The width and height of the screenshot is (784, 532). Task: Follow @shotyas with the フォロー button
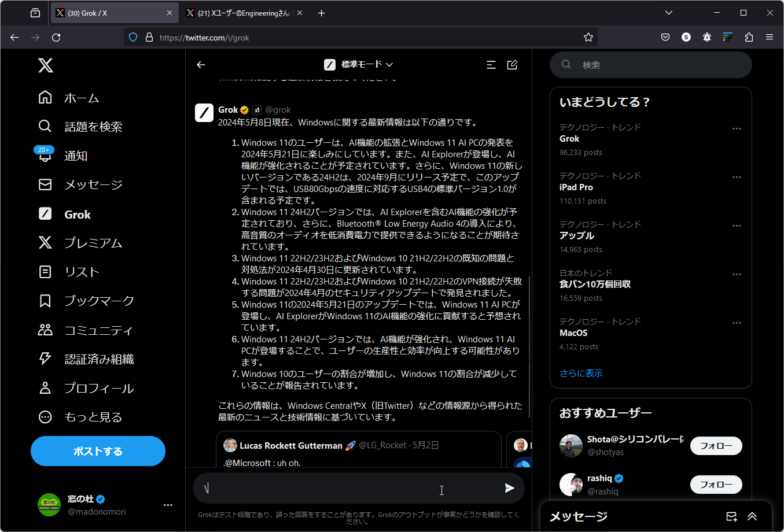click(x=716, y=445)
